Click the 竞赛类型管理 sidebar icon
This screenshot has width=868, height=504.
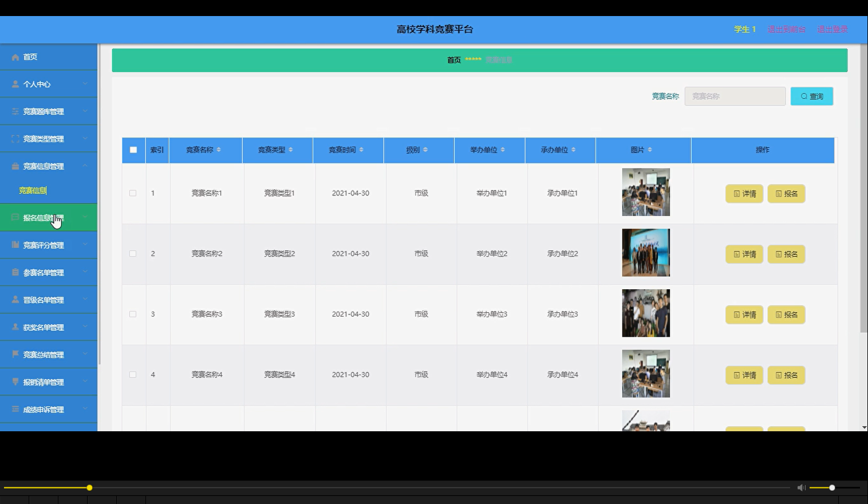15,139
